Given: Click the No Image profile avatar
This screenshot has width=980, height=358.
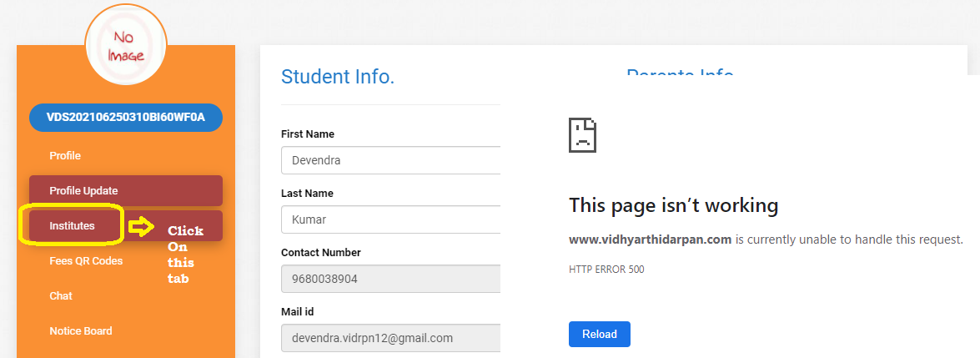Looking at the screenshot, I should point(126,45).
